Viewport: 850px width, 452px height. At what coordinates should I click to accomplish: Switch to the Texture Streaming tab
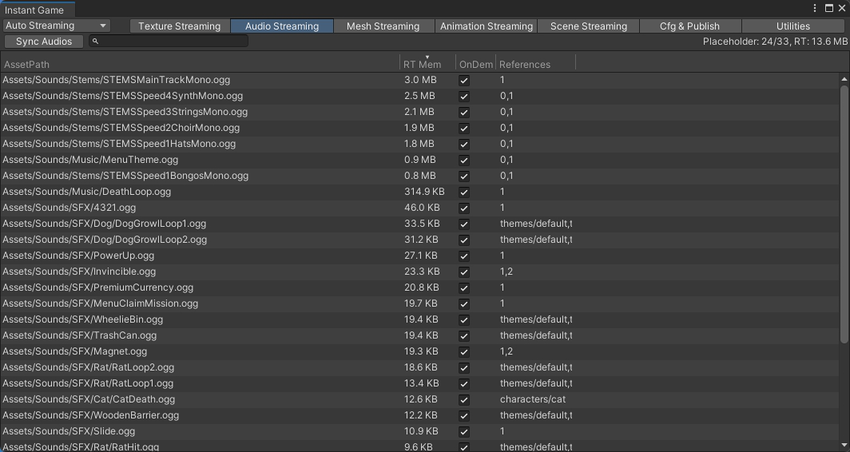coord(179,26)
